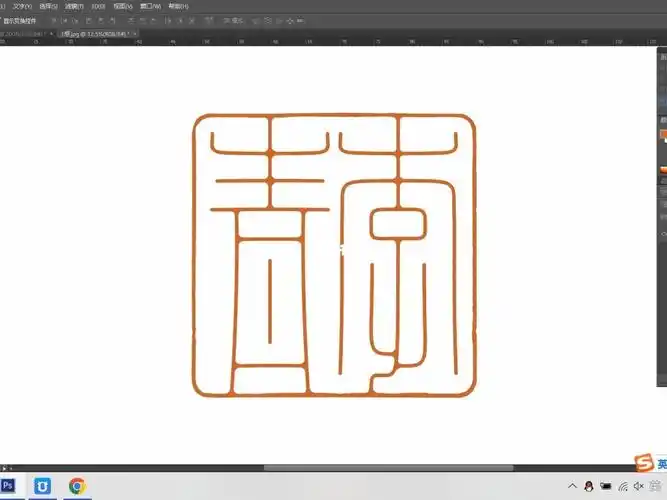Click the 3D模式 label in options bar

pos(233,20)
